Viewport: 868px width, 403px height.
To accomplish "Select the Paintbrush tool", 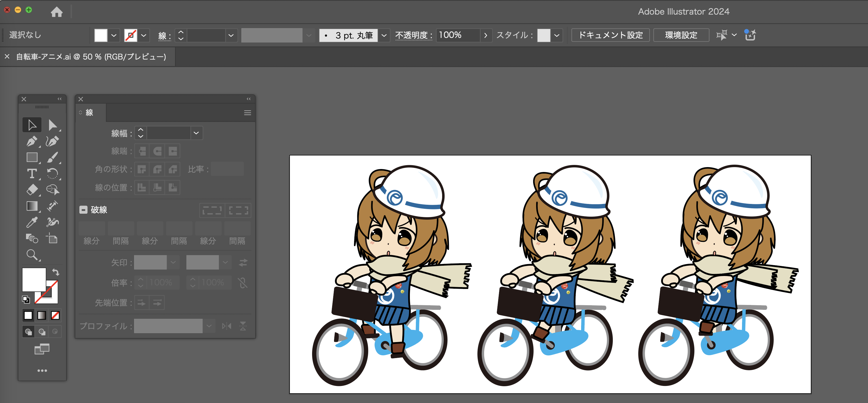I will tap(52, 157).
